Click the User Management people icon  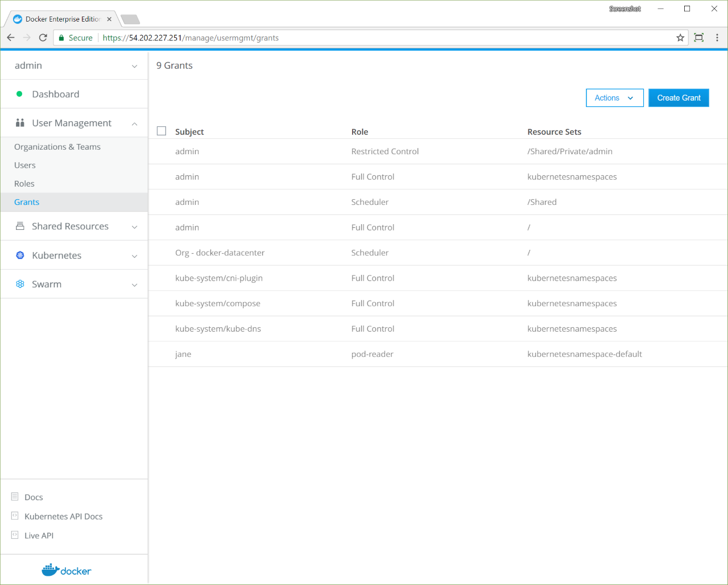(20, 123)
